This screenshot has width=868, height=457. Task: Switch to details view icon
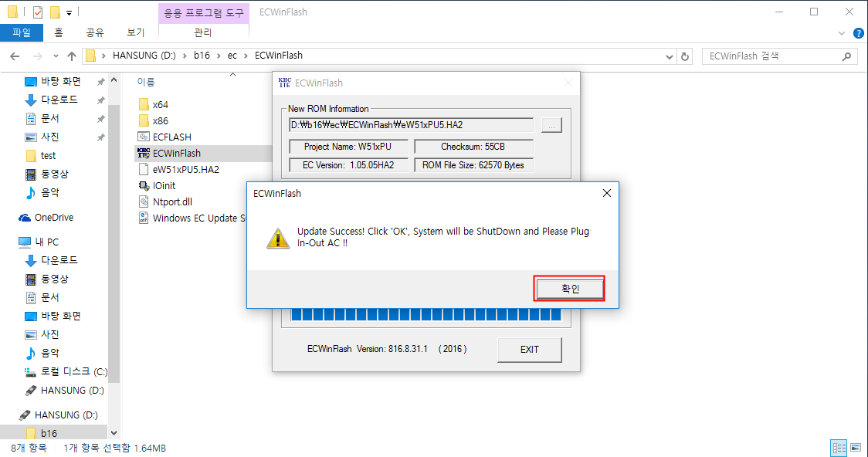839,448
